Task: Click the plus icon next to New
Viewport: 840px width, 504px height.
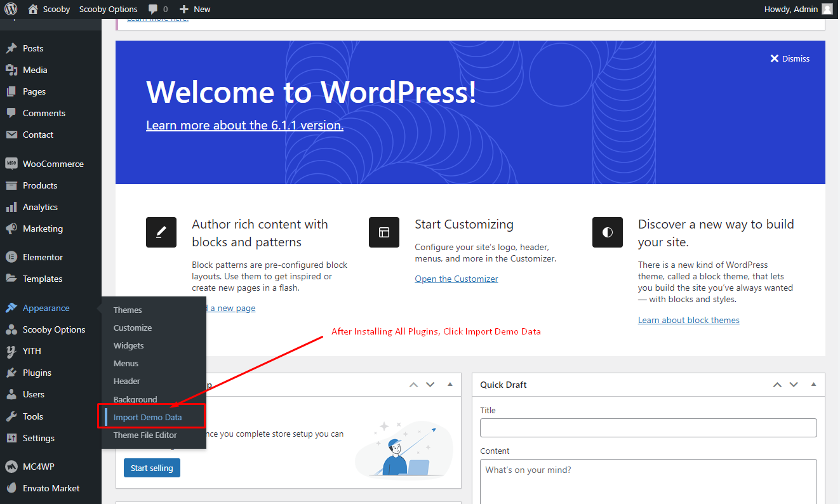Action: pos(184,9)
